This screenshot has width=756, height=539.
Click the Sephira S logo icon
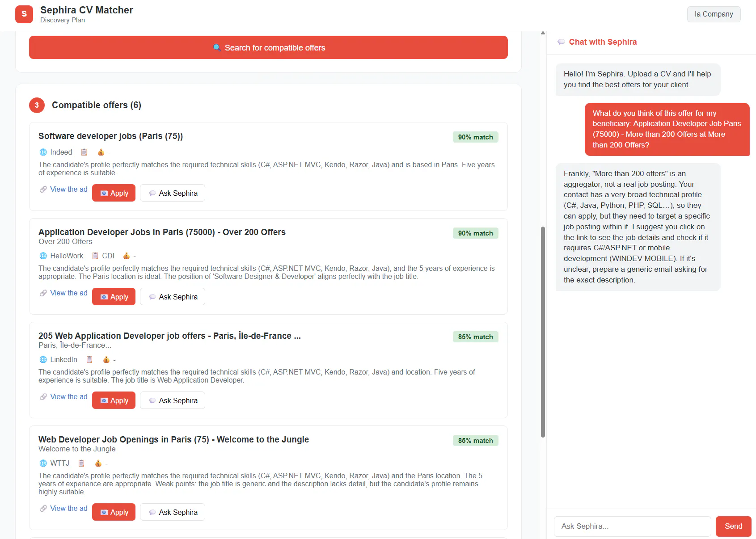click(x=24, y=14)
